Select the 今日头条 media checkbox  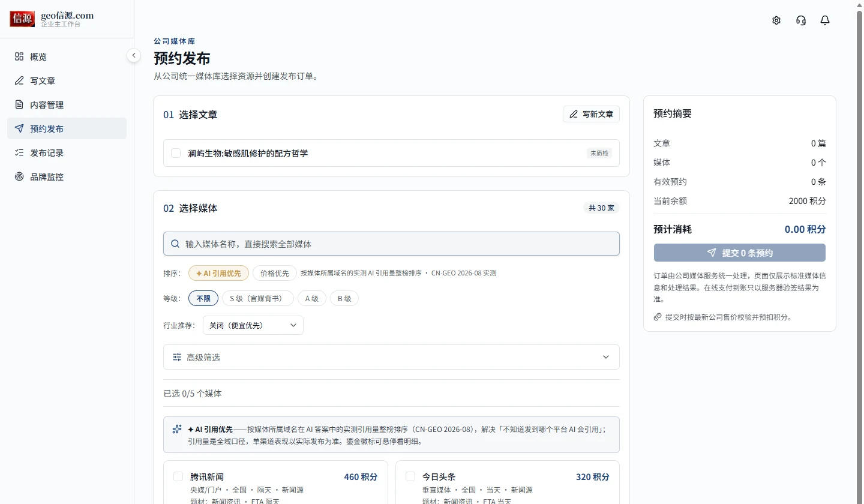click(410, 476)
